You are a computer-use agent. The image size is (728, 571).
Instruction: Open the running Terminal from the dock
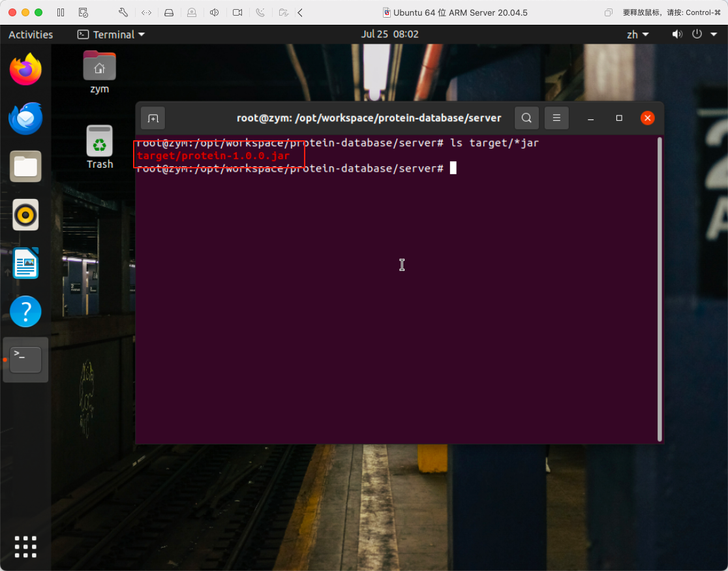click(x=25, y=360)
